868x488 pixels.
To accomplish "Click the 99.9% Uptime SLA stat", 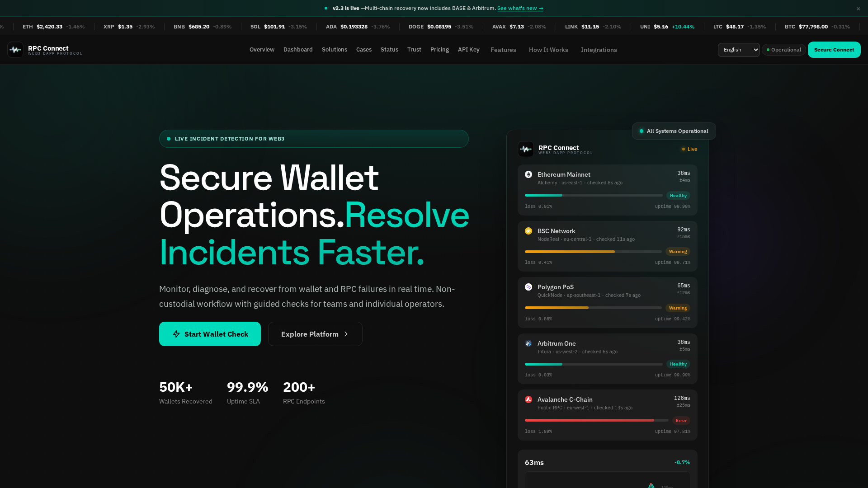I will coord(247,393).
